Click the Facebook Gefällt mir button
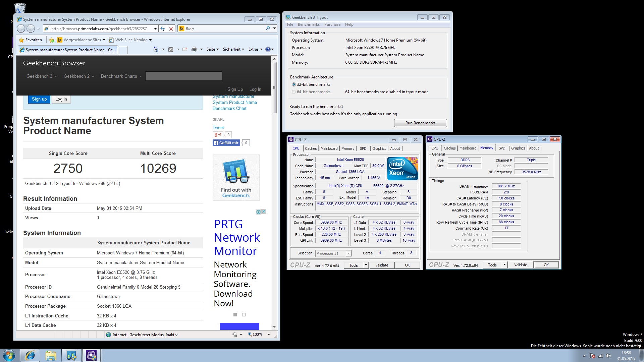The image size is (644, 362). pos(226,143)
